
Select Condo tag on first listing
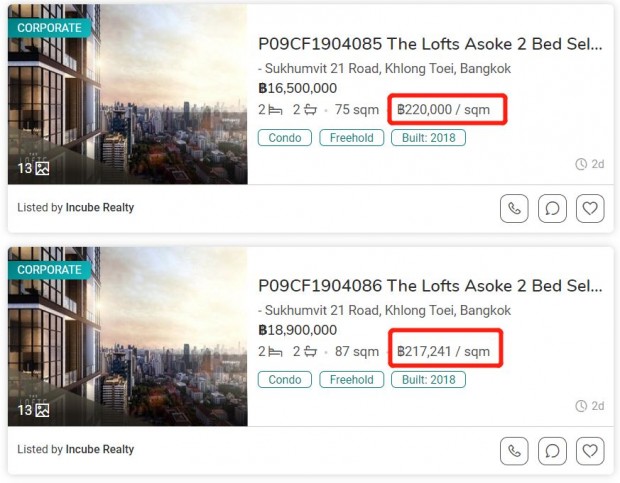(285, 138)
